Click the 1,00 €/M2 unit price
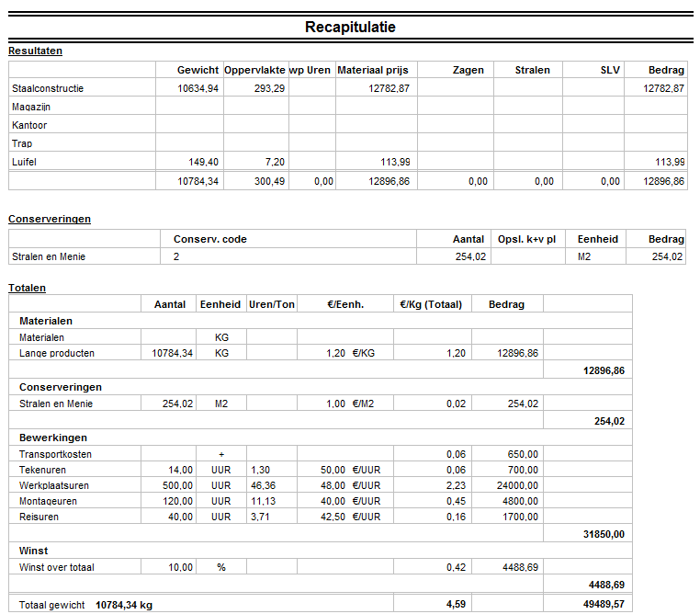Image resolution: width=700 pixels, height=614 pixels. (350, 404)
